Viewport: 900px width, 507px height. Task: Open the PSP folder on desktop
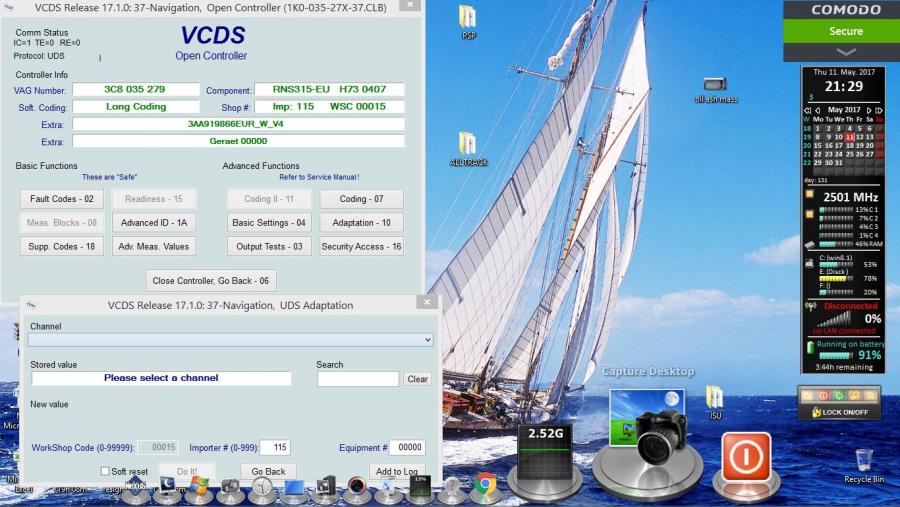click(468, 22)
